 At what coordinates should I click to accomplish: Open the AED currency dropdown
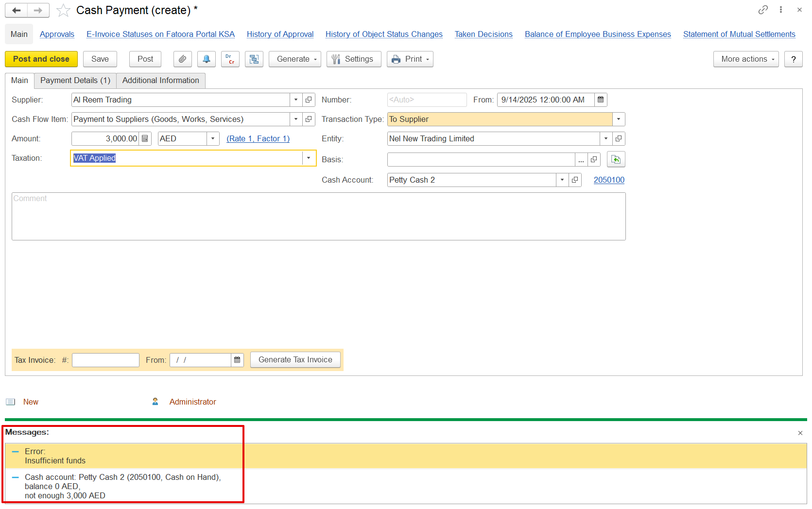click(213, 139)
